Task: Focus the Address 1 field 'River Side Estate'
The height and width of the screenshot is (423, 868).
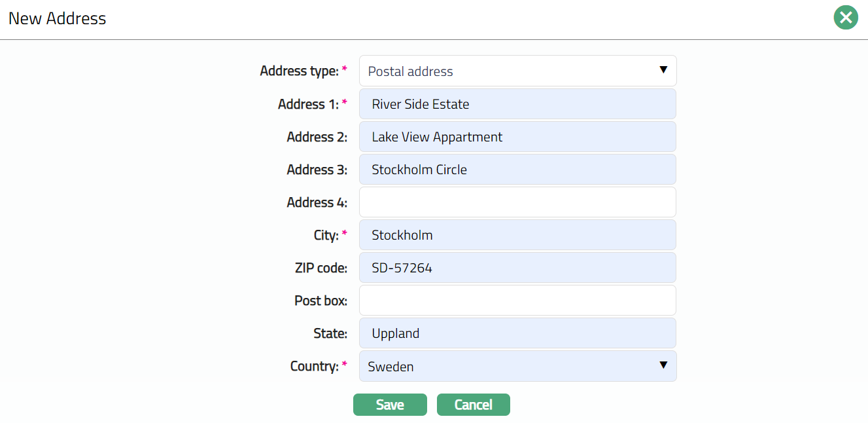Action: (517, 104)
